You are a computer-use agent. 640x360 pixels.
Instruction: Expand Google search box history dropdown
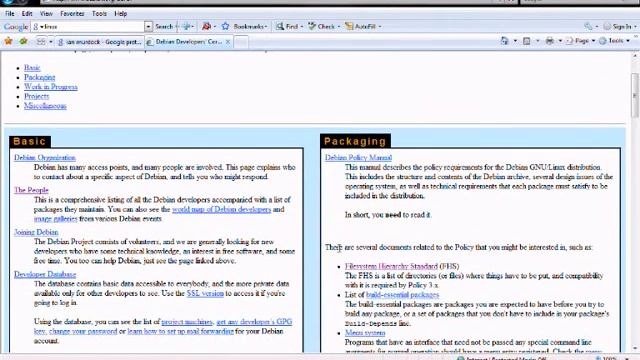click(148, 27)
